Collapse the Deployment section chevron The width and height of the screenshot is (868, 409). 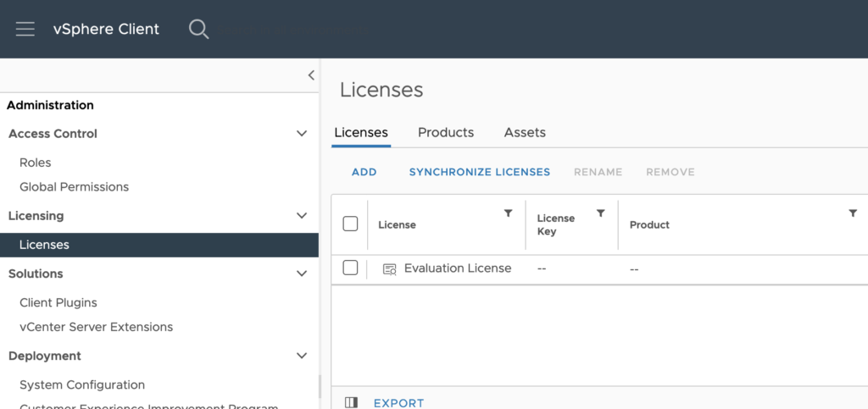301,356
